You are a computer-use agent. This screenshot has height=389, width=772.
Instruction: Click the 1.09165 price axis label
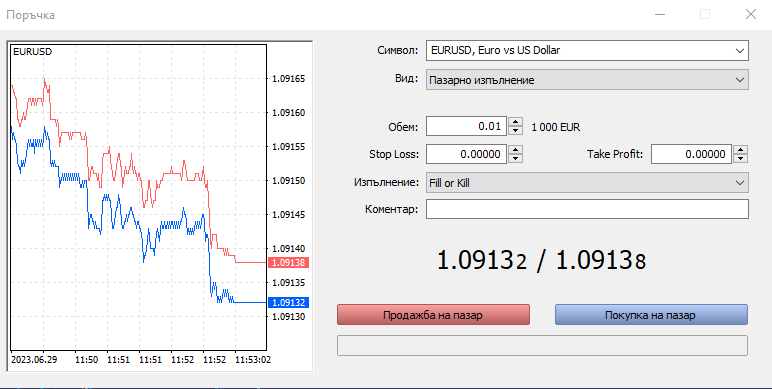(x=289, y=79)
